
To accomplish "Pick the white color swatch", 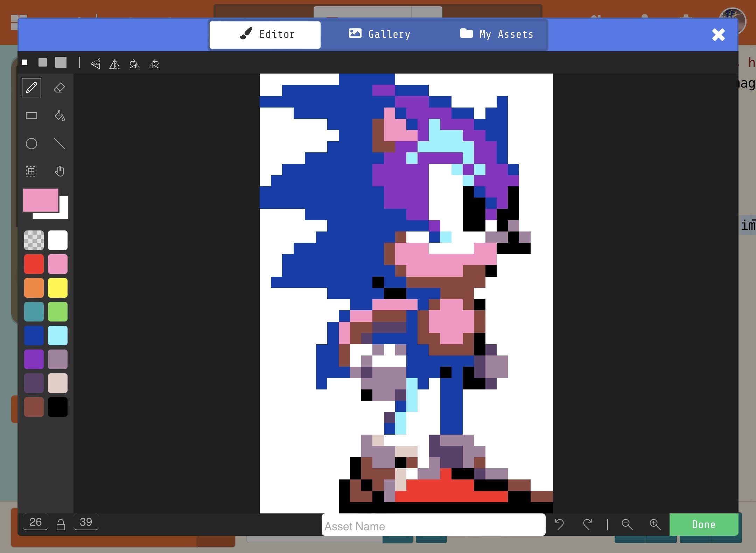I will pos(58,240).
